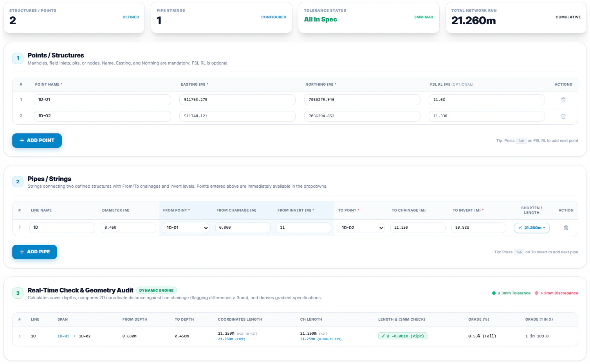Focus the 1D-01 point name field
This screenshot has width=590, height=364.
tap(102, 100)
